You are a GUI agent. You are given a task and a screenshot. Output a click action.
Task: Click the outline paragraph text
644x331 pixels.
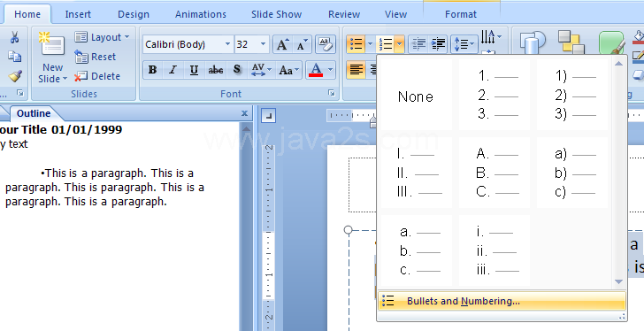104,188
